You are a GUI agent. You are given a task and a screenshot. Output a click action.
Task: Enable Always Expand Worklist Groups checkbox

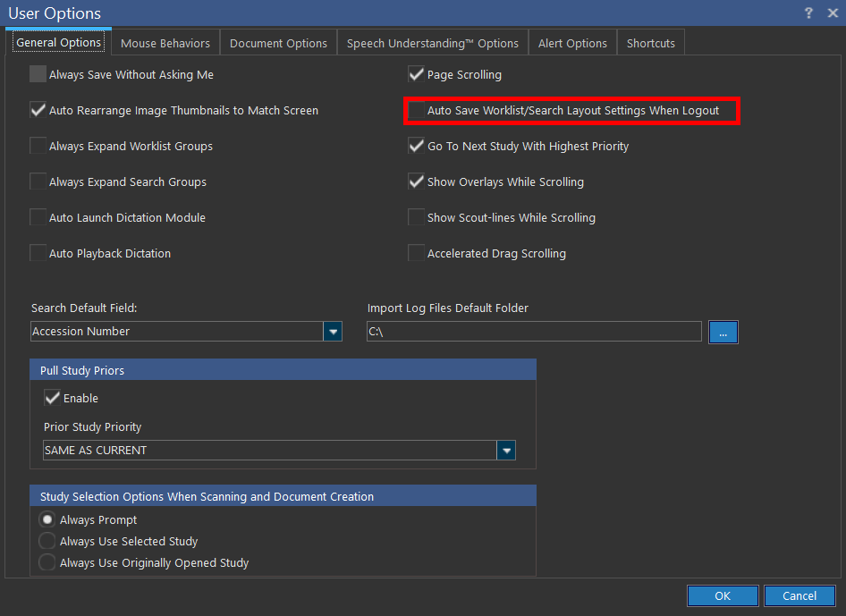coord(38,146)
